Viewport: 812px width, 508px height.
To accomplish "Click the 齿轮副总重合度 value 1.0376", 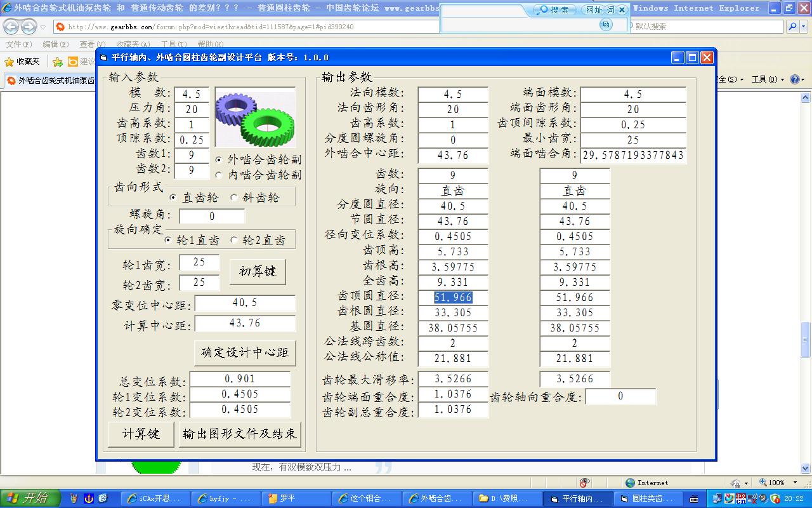I will coord(453,410).
